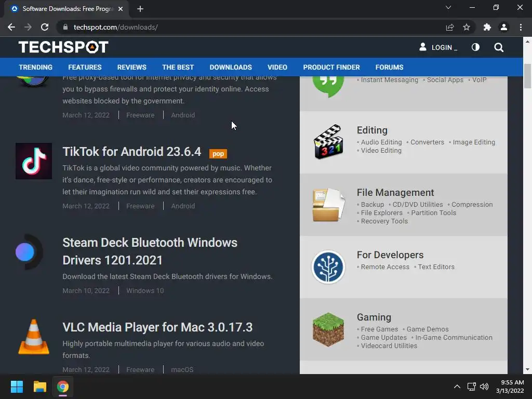This screenshot has width=532, height=399.
Task: Bookmark this page with star icon
Action: [x=467, y=27]
